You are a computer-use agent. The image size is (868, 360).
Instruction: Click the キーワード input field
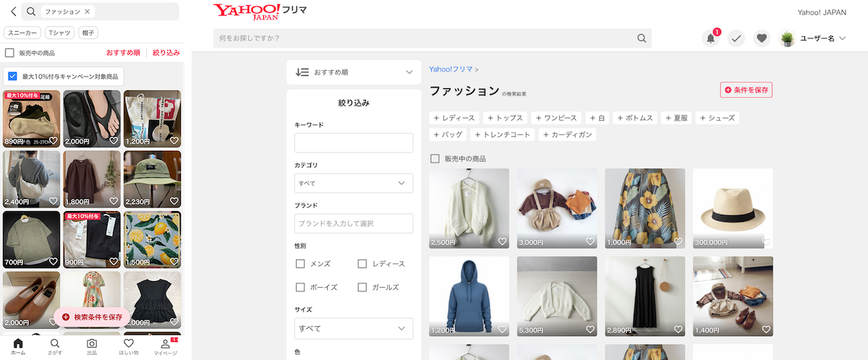pos(354,142)
